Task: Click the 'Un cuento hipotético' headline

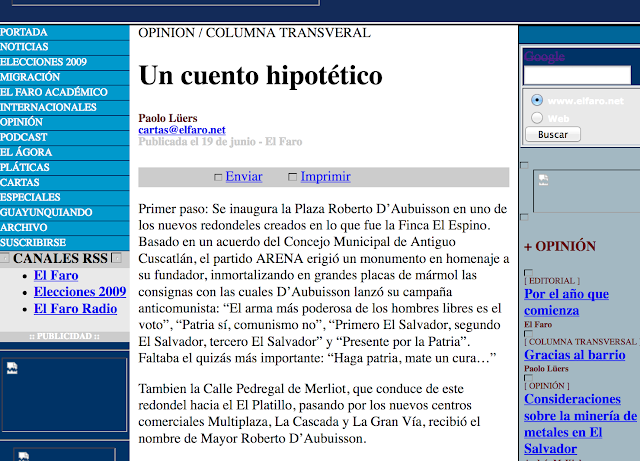Action: click(260, 76)
